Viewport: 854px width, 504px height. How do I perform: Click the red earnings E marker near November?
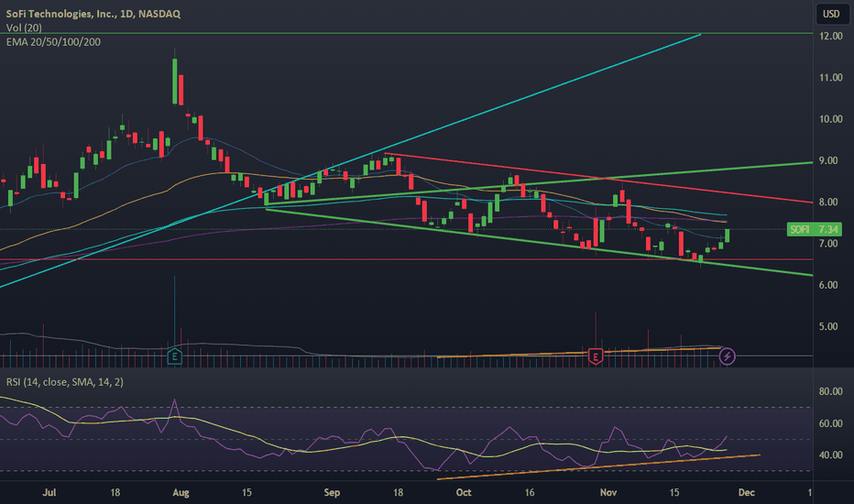click(x=596, y=356)
